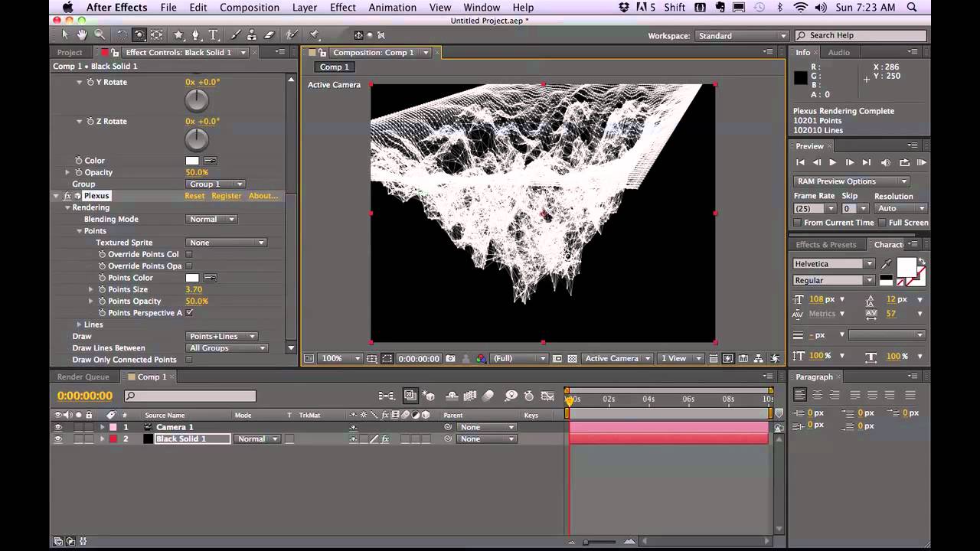
Task: Hide the Camera 1 layer
Action: point(58,427)
